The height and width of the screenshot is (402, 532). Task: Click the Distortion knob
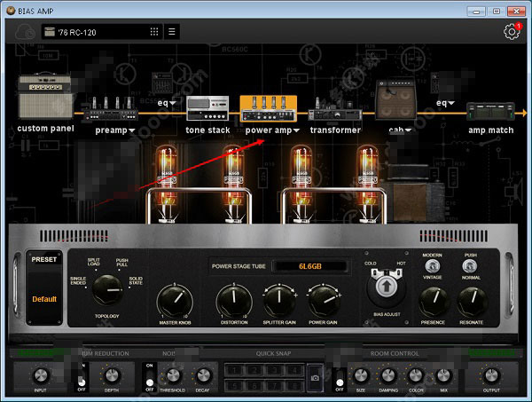pos(234,301)
